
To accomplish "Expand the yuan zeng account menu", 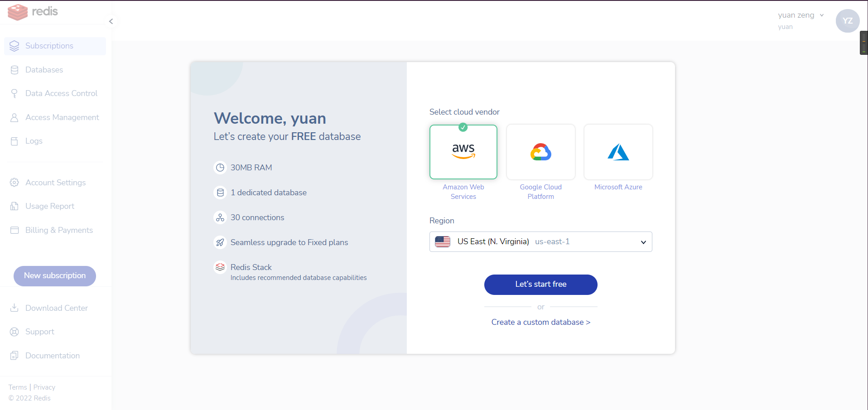I will point(800,15).
